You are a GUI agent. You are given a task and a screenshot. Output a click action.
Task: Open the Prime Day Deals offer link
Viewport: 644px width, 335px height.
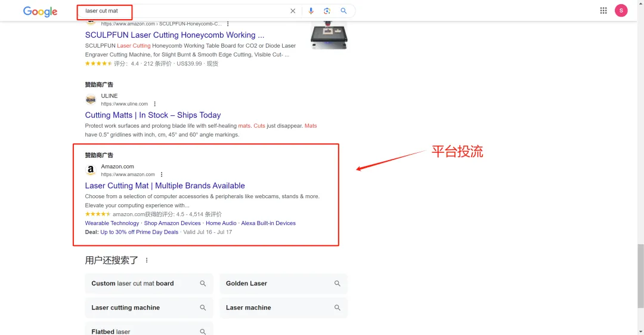click(139, 232)
